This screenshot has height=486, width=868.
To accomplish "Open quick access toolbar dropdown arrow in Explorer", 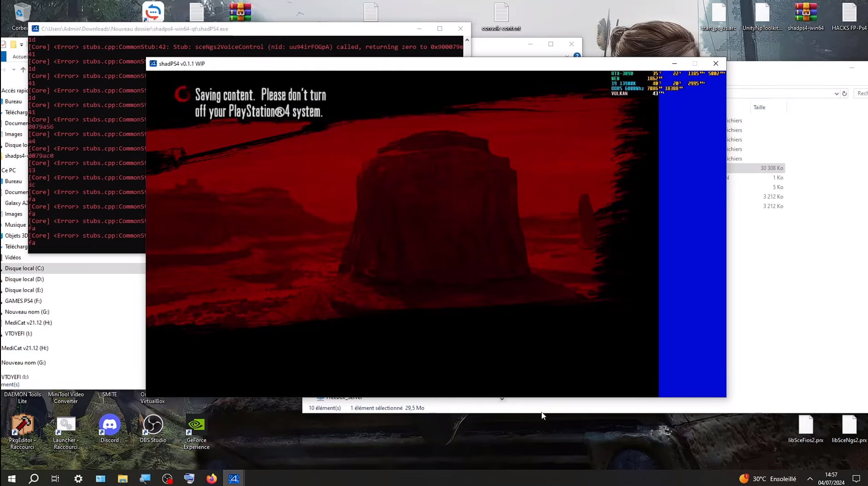I will [x=22, y=45].
